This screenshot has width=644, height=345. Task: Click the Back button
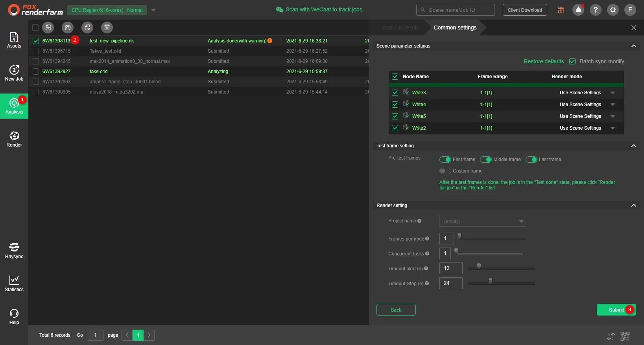[x=396, y=310]
